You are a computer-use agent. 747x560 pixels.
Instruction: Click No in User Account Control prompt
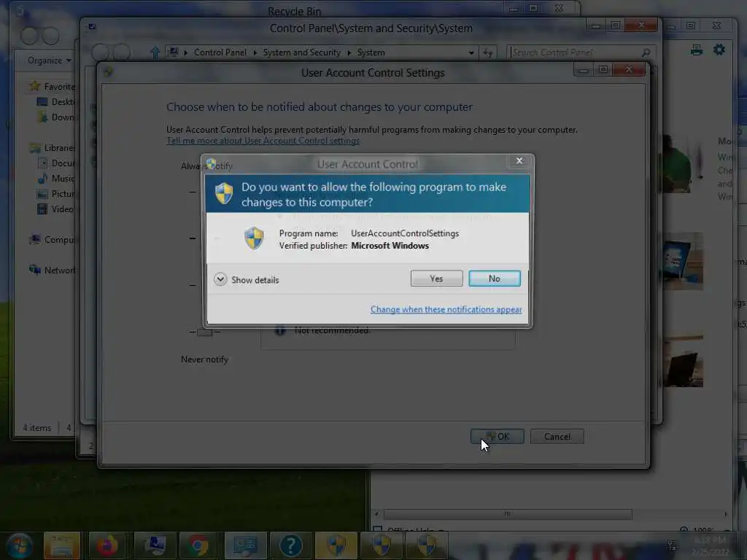coord(495,279)
